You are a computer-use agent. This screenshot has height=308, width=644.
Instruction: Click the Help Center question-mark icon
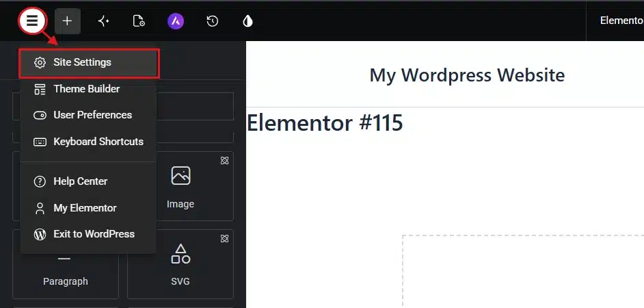coord(40,182)
